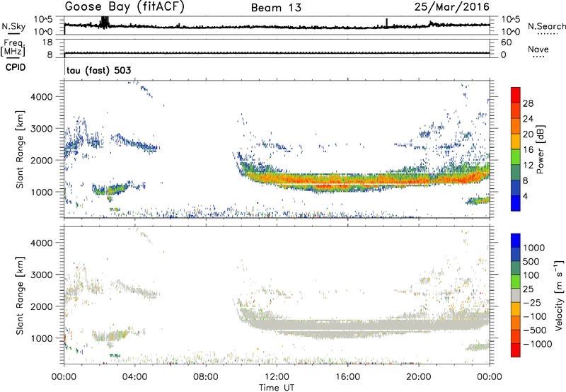Click the '20:00' time tick label
Image resolution: width=566 pixels, height=392 pixels.
[x=418, y=377]
